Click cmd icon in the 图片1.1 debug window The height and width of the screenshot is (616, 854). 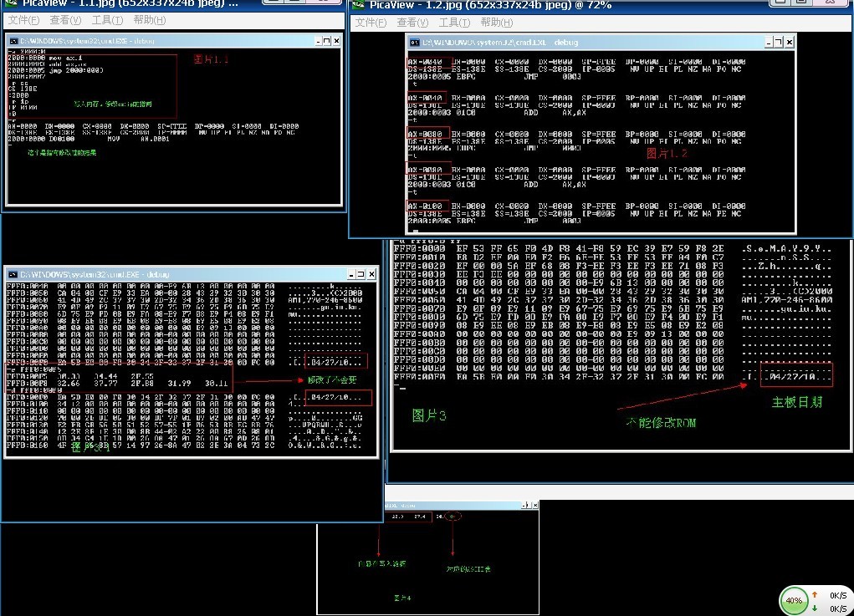[x=13, y=41]
